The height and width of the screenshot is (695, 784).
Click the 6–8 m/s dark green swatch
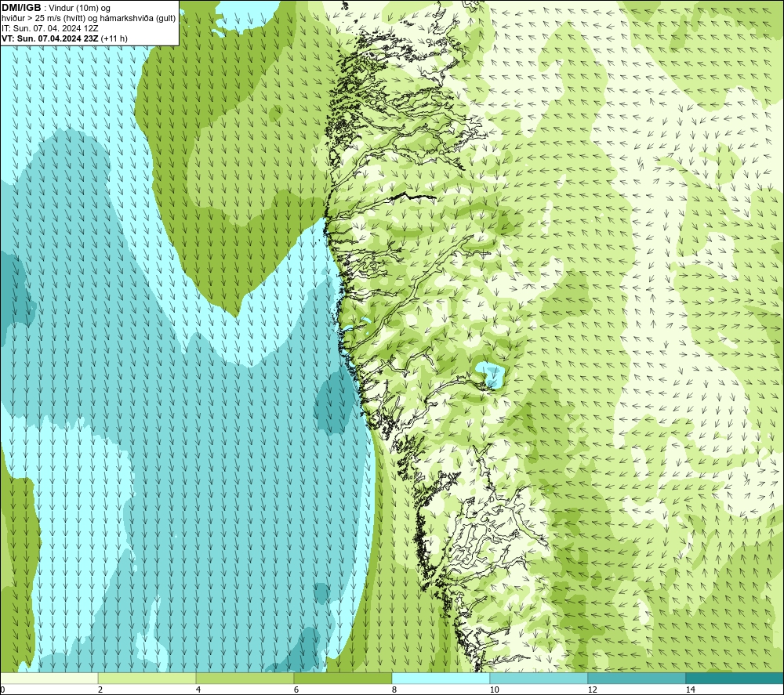point(343,679)
